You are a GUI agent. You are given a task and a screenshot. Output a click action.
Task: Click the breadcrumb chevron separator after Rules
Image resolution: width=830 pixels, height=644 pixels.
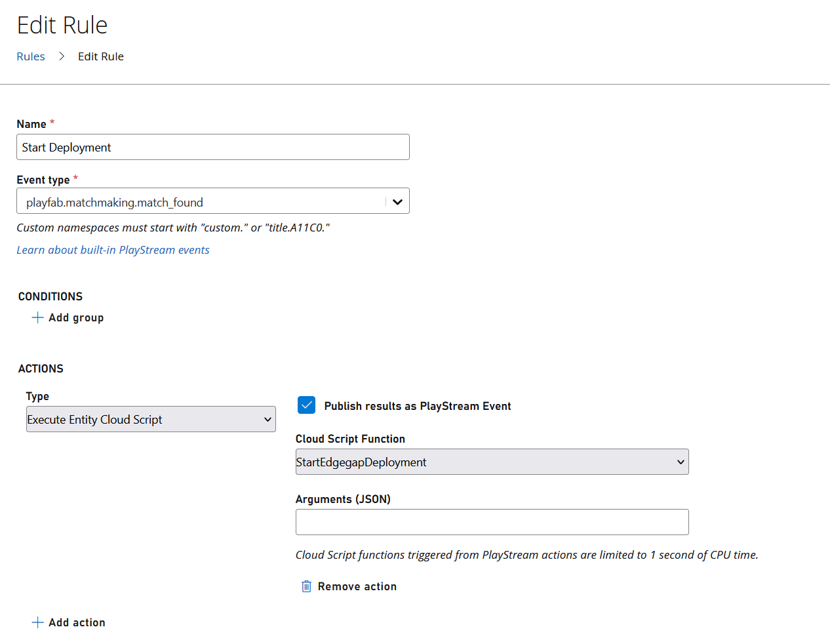pos(62,56)
